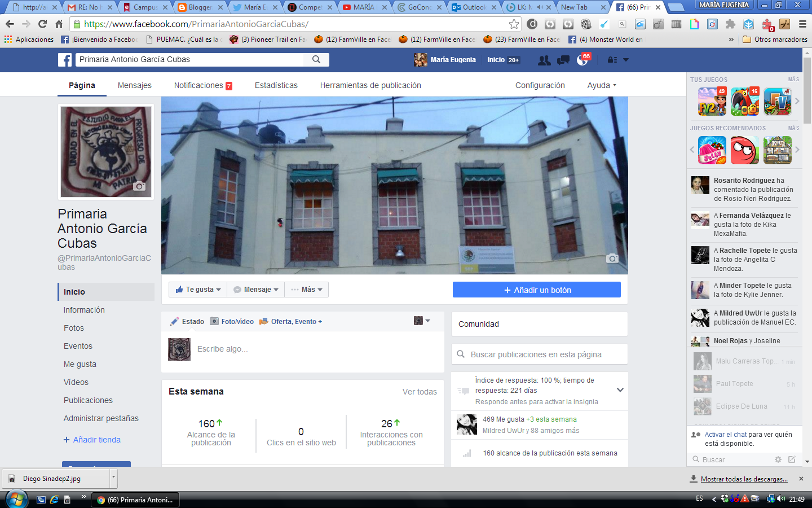Expand the response rate details chevron
Image resolution: width=812 pixels, height=508 pixels.
[620, 390]
